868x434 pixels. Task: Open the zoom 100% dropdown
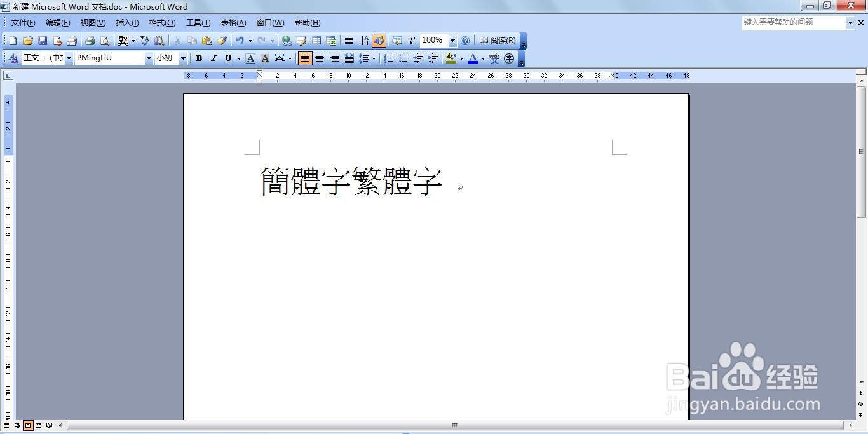(452, 41)
